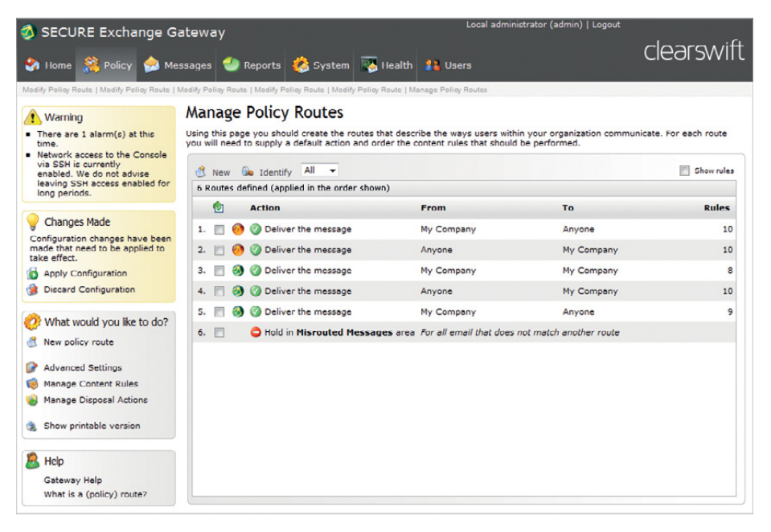Click the green route icon in row 4
The width and height of the screenshot is (771, 532).
(x=238, y=291)
